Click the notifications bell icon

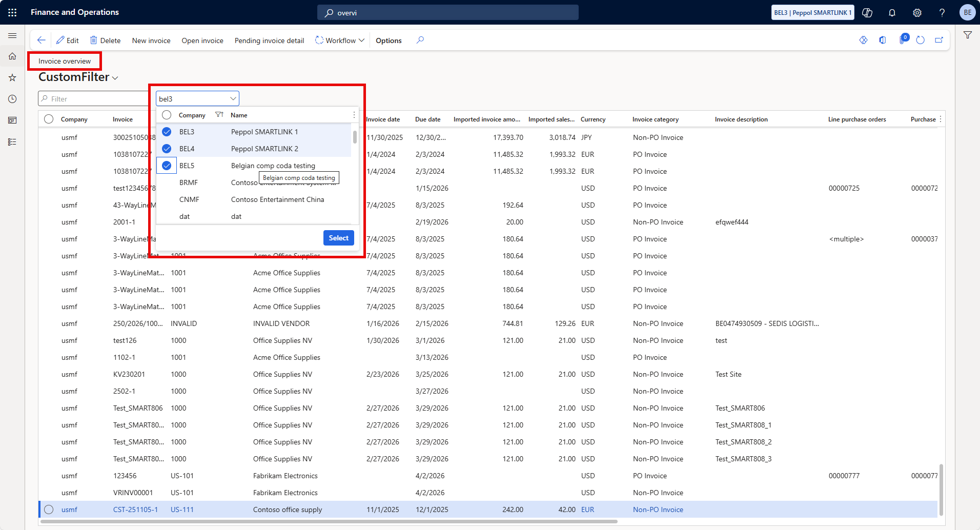[x=892, y=13]
